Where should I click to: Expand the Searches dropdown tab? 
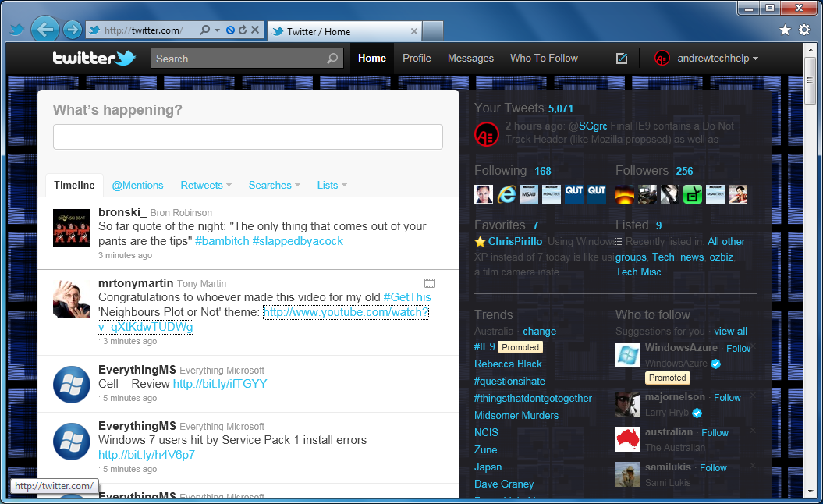click(x=275, y=186)
